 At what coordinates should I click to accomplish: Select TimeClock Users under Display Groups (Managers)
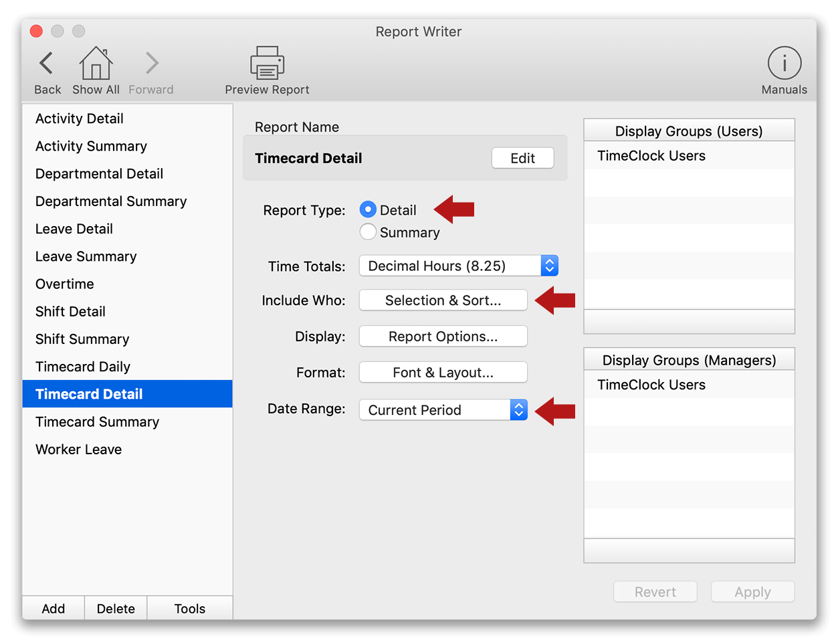pos(652,384)
